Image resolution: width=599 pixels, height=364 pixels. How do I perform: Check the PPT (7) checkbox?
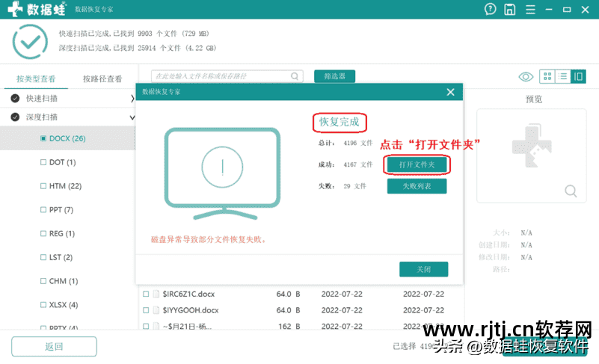pyautogui.click(x=43, y=210)
